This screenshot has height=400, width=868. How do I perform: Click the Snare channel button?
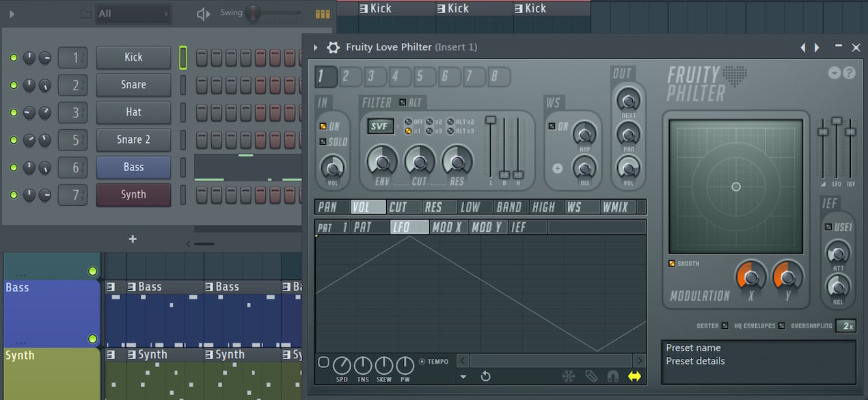pyautogui.click(x=133, y=85)
